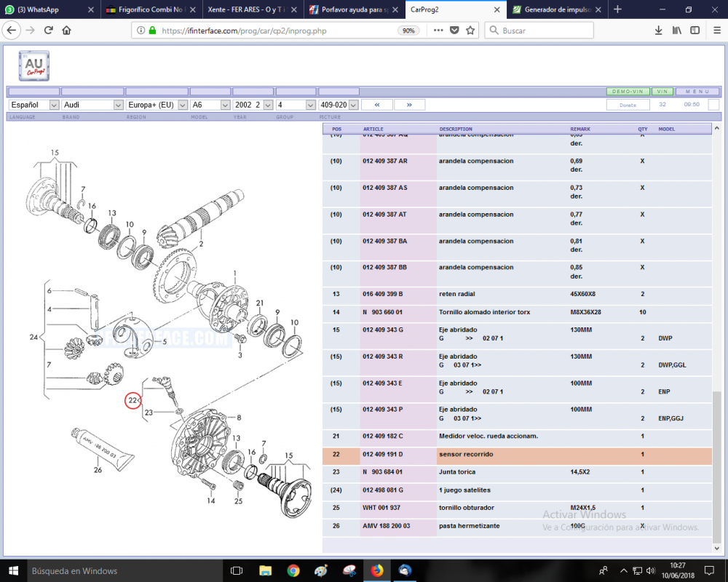Click the network tray icon
This screenshot has height=582, width=728.
[x=638, y=571]
